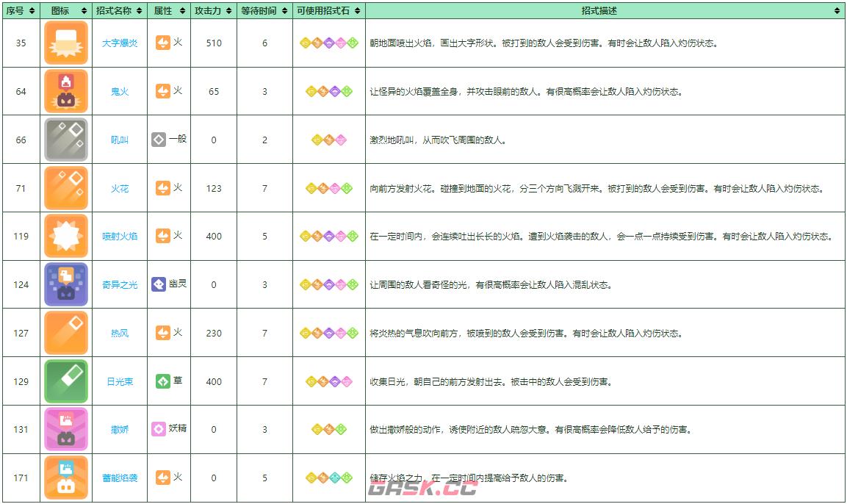This screenshot has height=504, width=847.
Task: Click fairy type icon in 撒娇 row
Action: (158, 430)
